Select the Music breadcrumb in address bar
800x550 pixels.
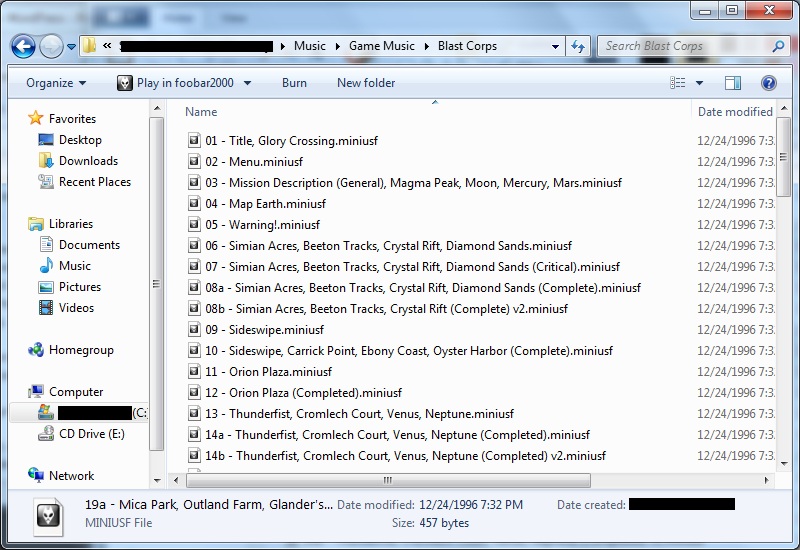click(x=310, y=46)
